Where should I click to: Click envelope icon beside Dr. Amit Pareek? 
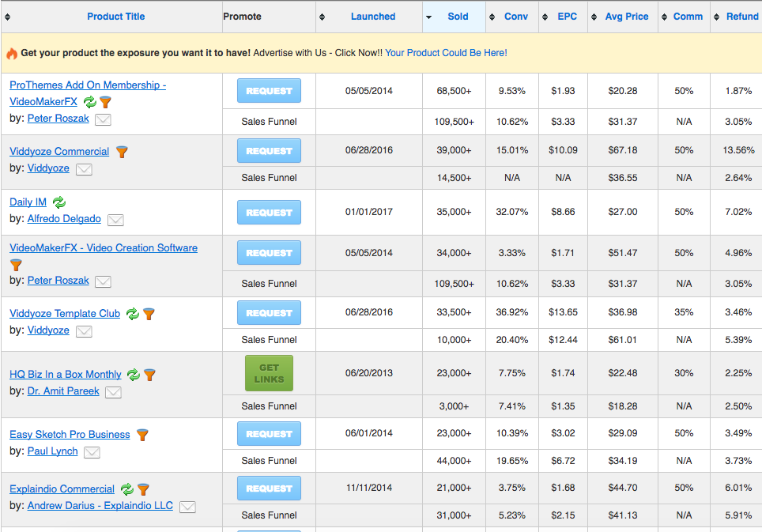pyautogui.click(x=113, y=392)
